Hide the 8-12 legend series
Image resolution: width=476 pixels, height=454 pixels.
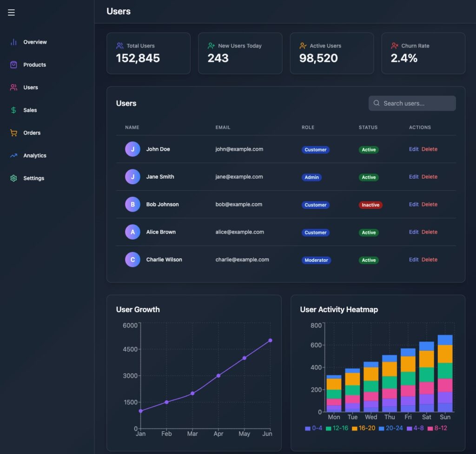pos(436,428)
